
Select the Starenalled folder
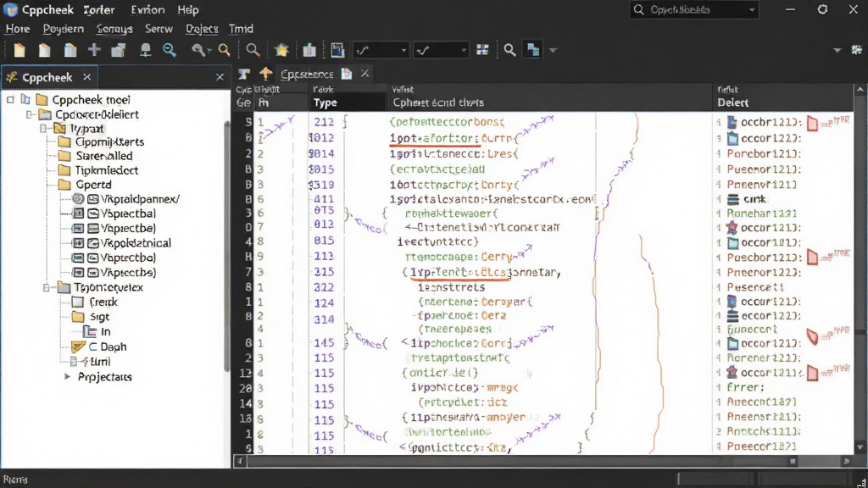[104, 156]
